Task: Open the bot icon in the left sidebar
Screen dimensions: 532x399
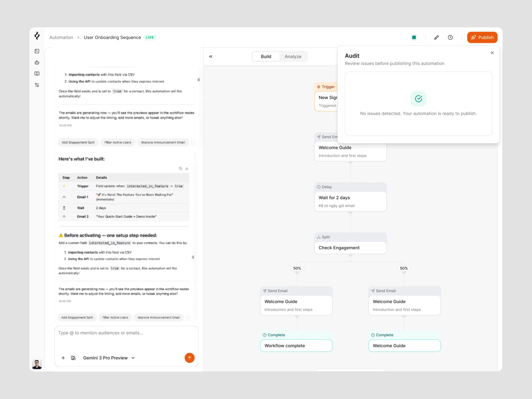Action: click(x=37, y=62)
